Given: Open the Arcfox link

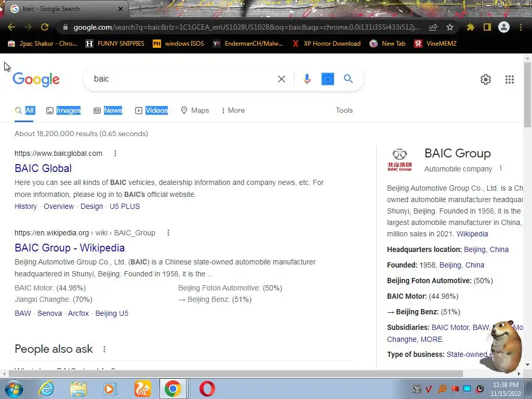Looking at the screenshot, I should [78, 313].
